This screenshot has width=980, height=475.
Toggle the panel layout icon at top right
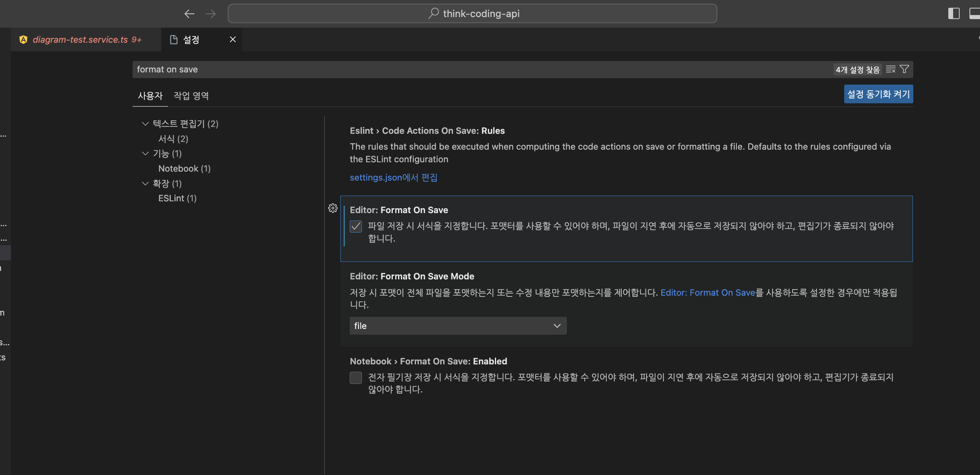tap(975, 13)
